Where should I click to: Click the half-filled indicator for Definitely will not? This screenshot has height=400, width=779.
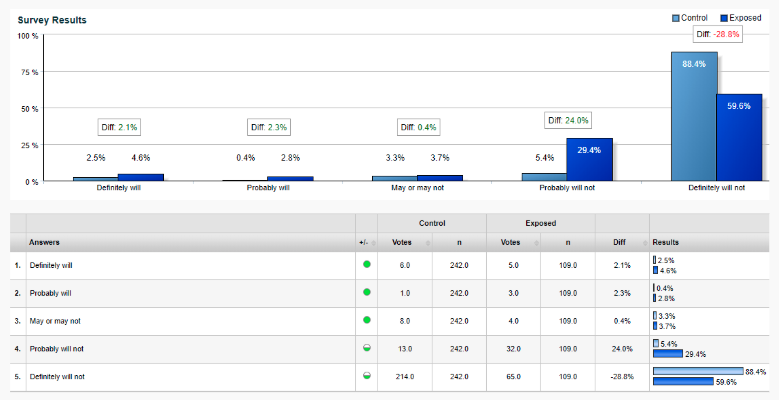tap(366, 376)
